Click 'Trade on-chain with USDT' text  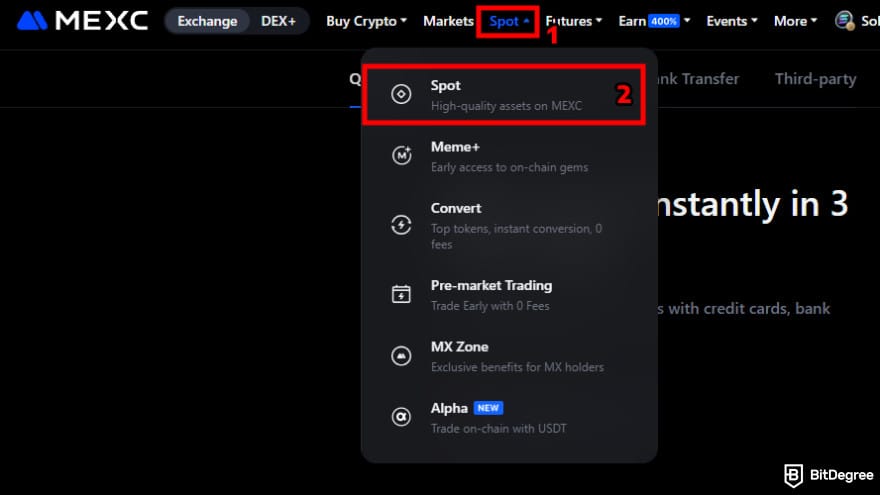coord(499,428)
